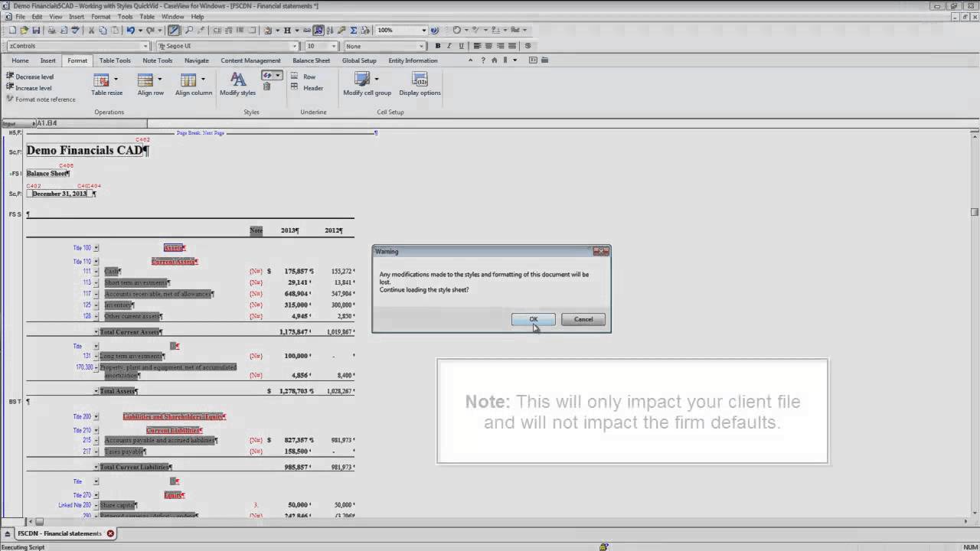Open row dropdown beside Total Assets
This screenshot has width=980, height=551.
pyautogui.click(x=96, y=391)
